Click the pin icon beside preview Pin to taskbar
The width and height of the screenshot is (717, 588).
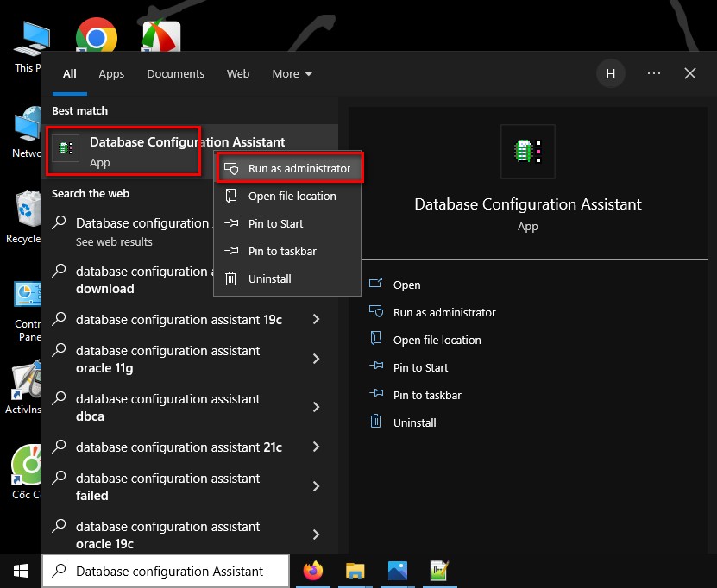click(x=376, y=393)
